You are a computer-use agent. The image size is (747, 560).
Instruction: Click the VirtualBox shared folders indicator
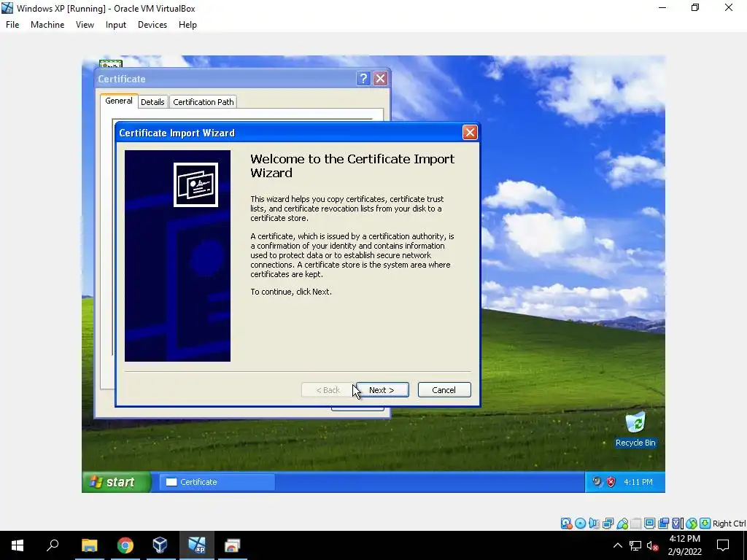(x=636, y=524)
